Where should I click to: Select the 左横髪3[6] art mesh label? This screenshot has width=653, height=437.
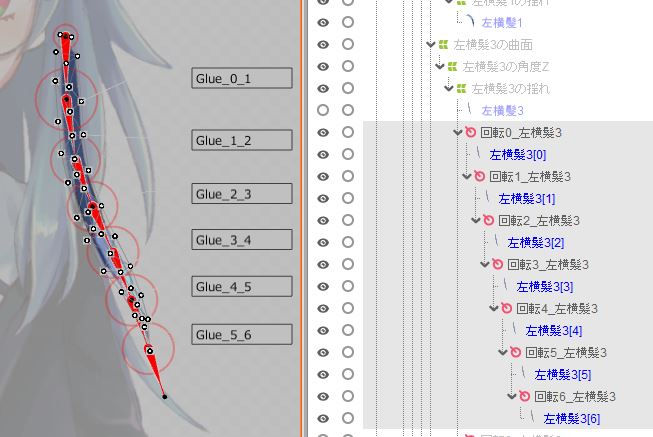[x=572, y=419]
